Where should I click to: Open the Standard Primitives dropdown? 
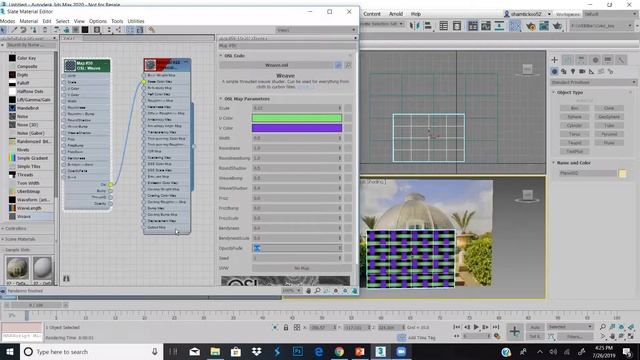pyautogui.click(x=594, y=82)
